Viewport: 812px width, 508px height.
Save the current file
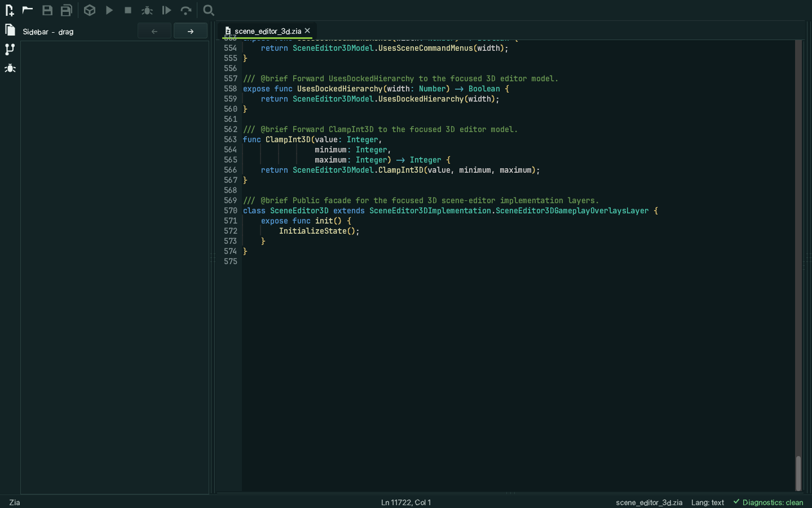pyautogui.click(x=47, y=10)
